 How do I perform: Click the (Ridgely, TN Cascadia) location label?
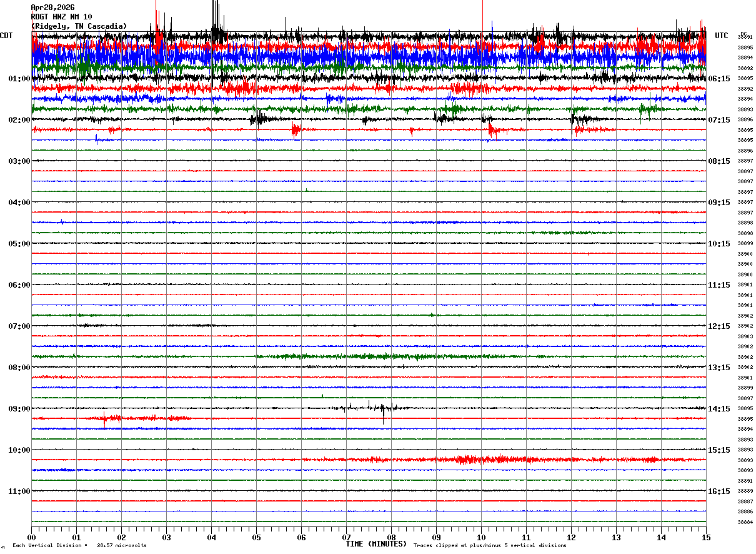(79, 26)
